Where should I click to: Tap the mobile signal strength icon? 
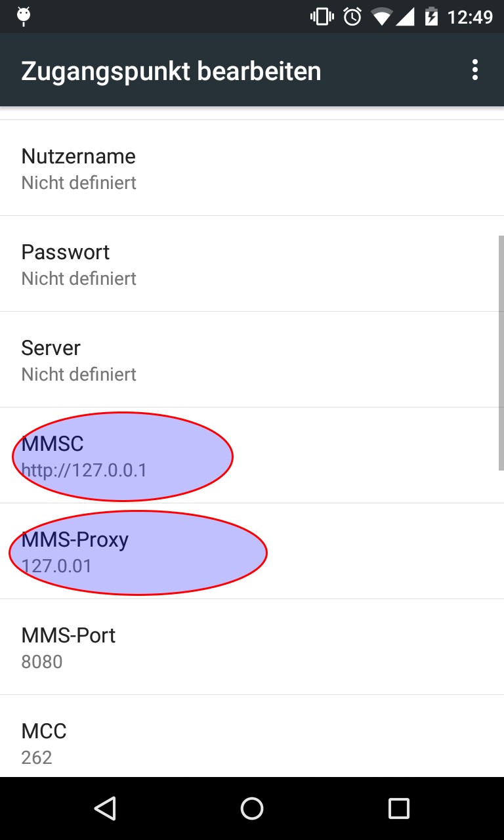(406, 17)
